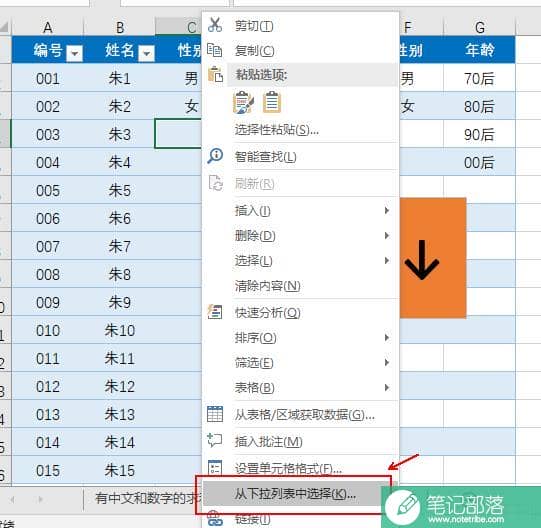The height and width of the screenshot is (528, 541).
Task: Expand the 排序(O) submenu arrow
Action: click(x=387, y=338)
